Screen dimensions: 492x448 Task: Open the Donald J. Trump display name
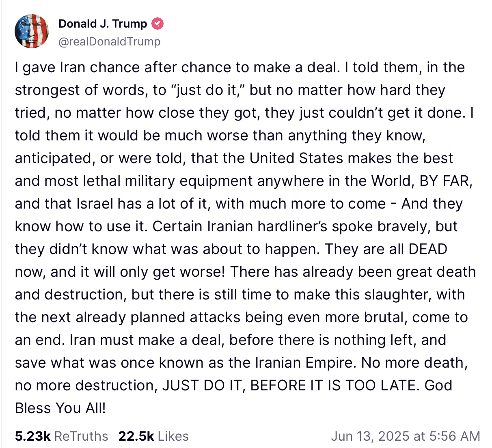pos(103,24)
